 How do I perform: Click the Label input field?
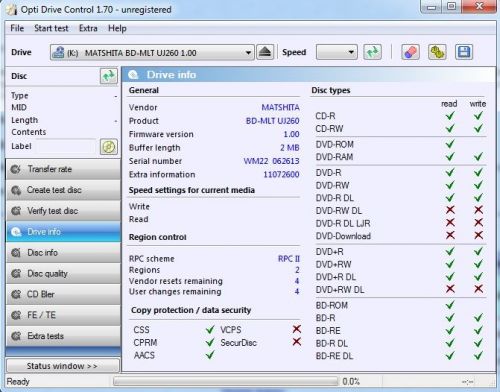(67, 147)
